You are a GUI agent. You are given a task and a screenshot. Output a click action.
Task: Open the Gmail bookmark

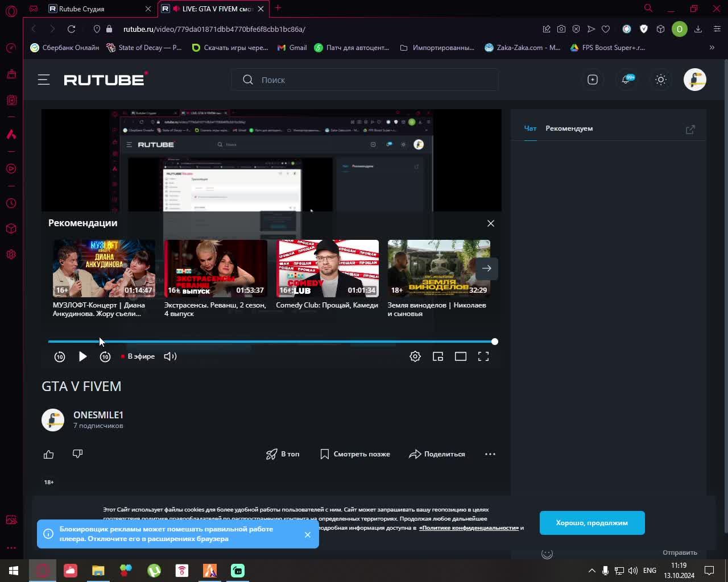292,48
